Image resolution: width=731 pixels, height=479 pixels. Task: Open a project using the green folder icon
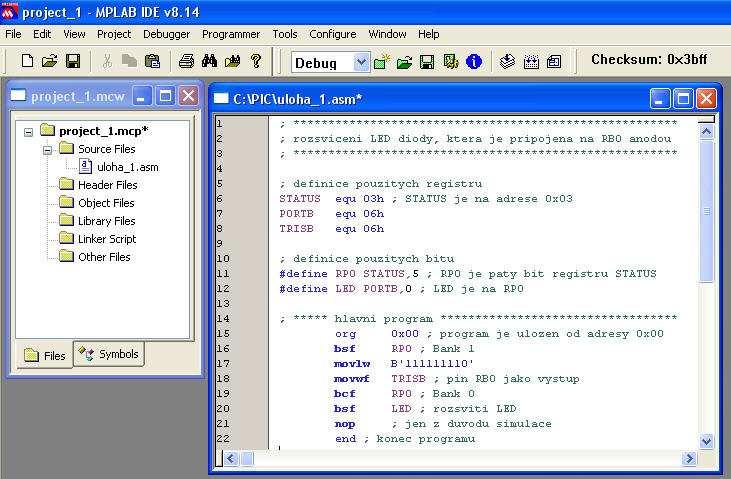pos(404,62)
